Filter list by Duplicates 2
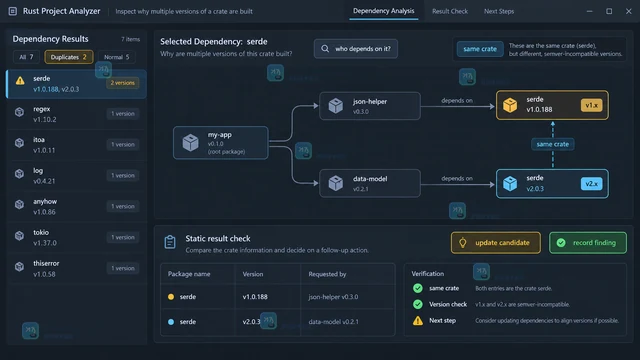Viewport: 640px width, 360px height. coord(69,57)
